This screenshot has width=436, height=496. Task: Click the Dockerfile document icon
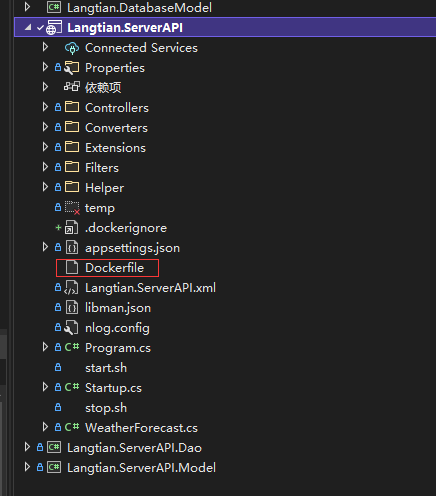(72, 267)
